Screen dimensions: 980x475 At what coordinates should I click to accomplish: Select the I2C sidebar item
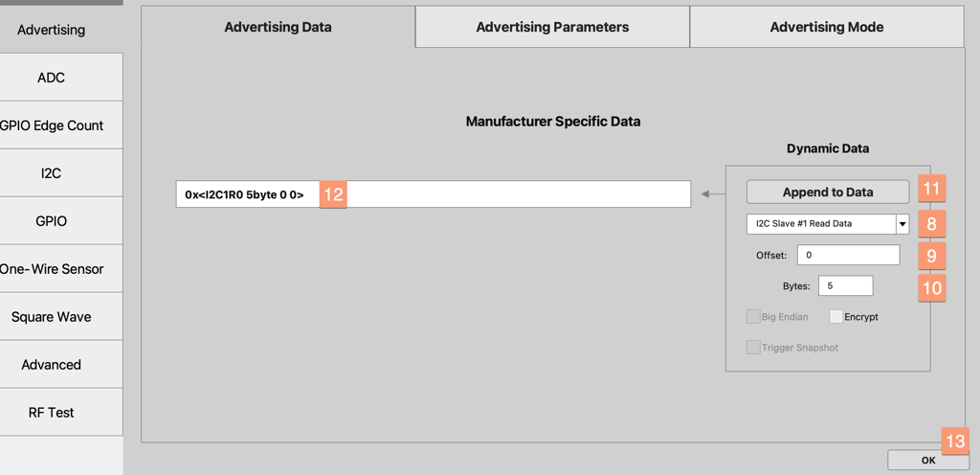tap(52, 173)
